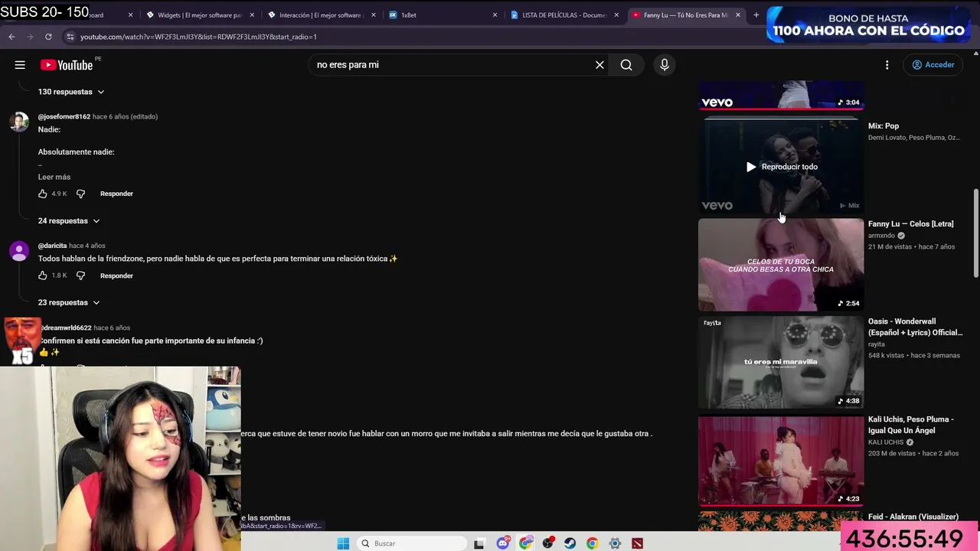
Task: Close the 1xBet browser tab
Action: tap(495, 15)
